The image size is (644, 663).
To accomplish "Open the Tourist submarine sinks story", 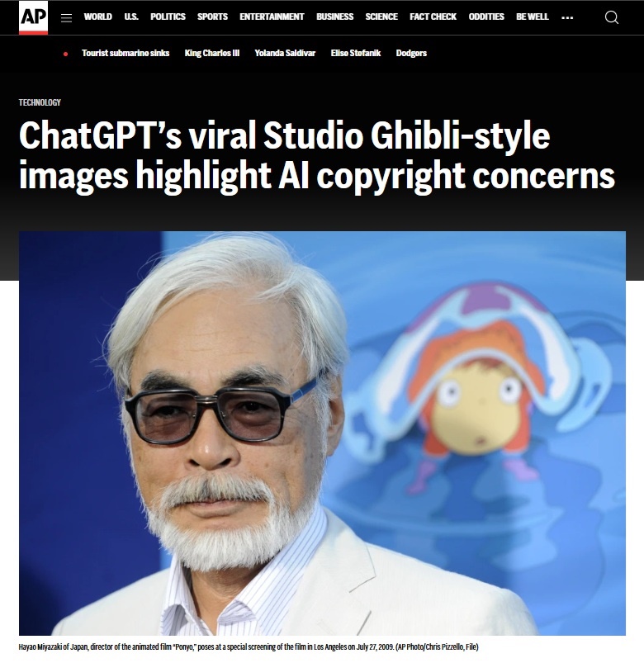I will (125, 54).
